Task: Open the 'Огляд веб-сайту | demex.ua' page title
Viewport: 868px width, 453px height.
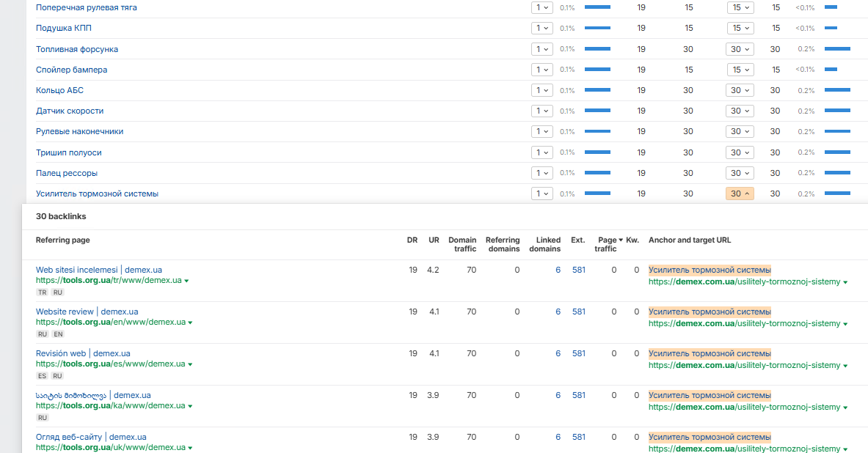Action: pyautogui.click(x=91, y=437)
